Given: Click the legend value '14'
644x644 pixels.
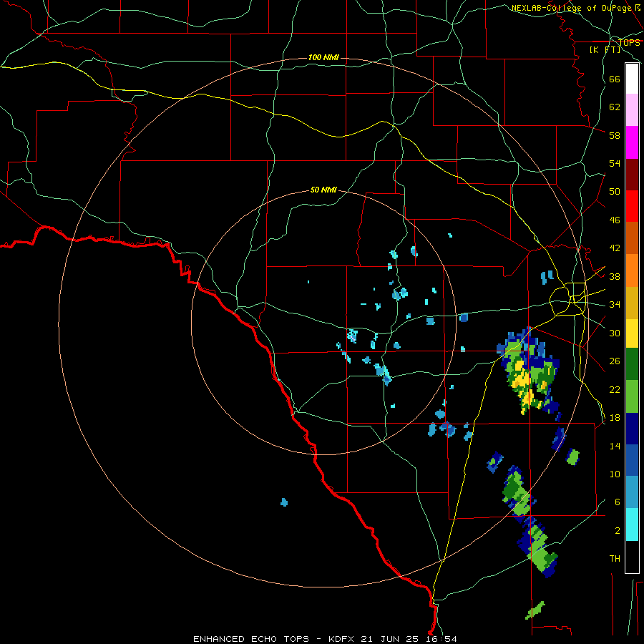Looking at the screenshot, I should point(615,446).
